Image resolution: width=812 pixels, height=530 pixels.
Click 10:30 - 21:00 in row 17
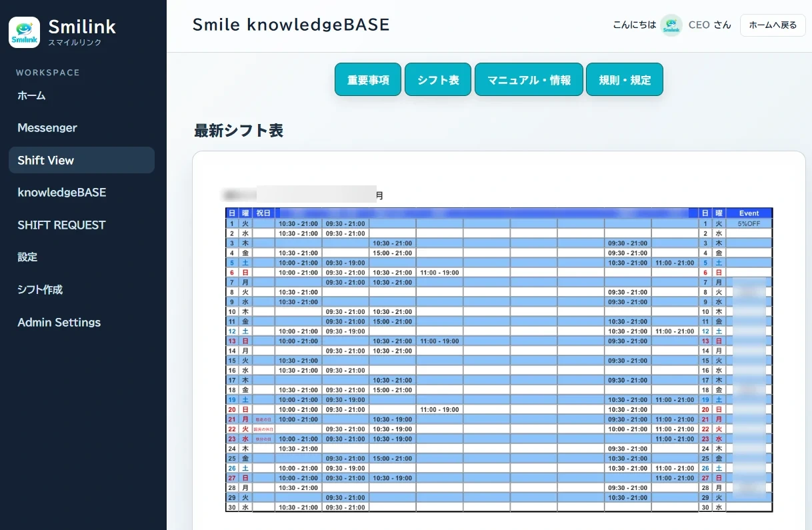pyautogui.click(x=392, y=380)
